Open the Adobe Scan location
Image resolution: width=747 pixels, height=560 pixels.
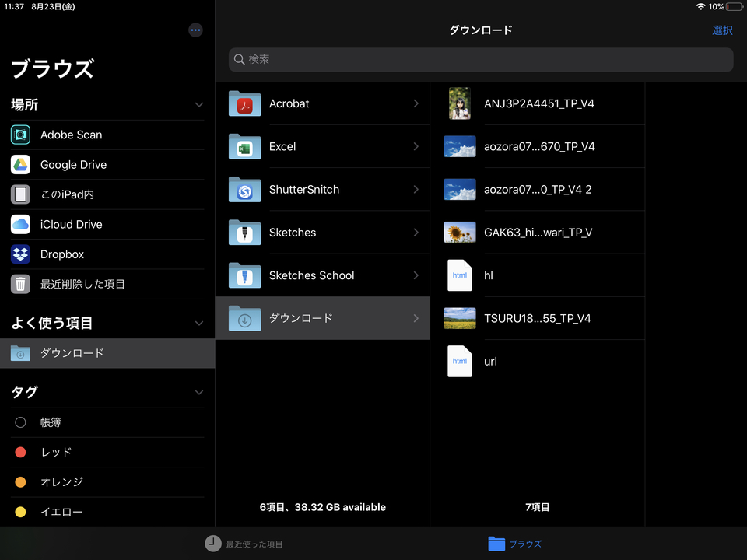pos(107,135)
